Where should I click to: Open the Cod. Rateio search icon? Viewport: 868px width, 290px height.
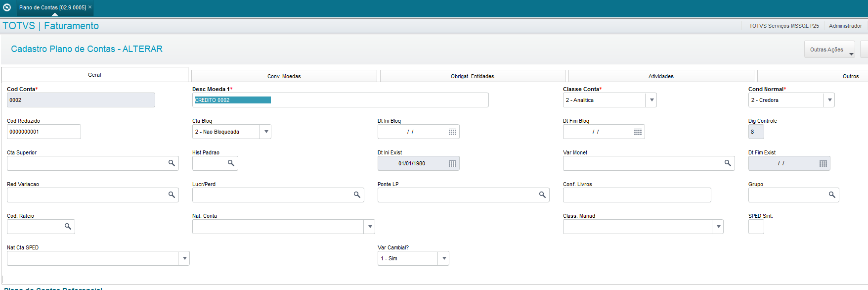tap(68, 227)
